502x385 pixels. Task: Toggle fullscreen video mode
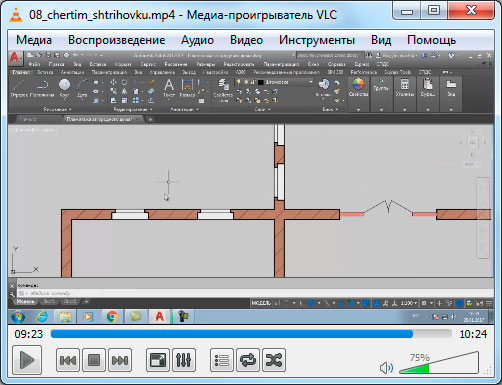click(158, 360)
